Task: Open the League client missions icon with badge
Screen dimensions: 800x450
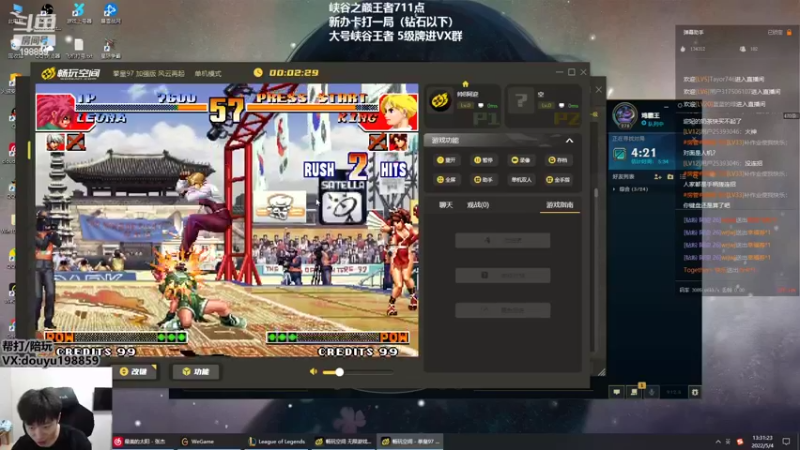Action: point(634,391)
